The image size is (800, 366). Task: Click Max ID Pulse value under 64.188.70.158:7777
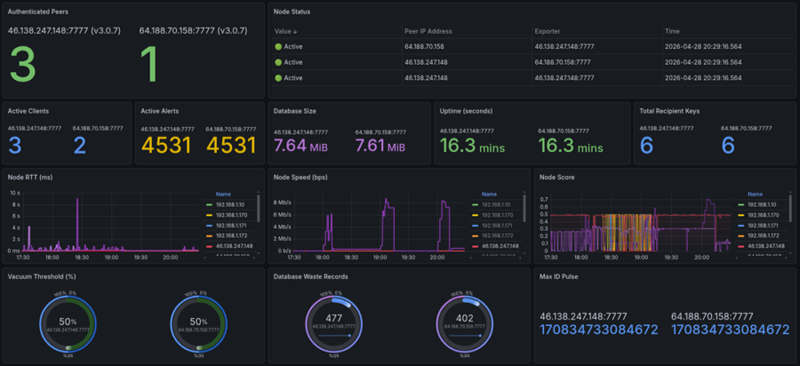click(731, 330)
